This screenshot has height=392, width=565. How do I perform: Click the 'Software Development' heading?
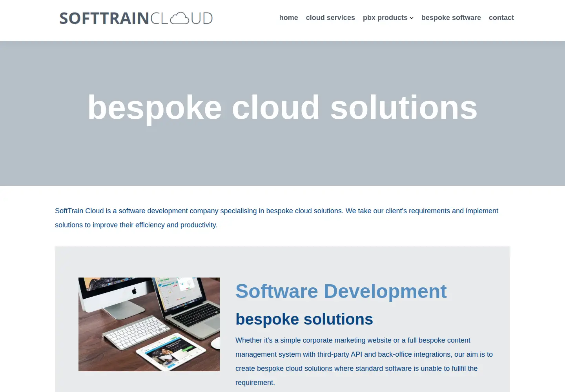(341, 291)
